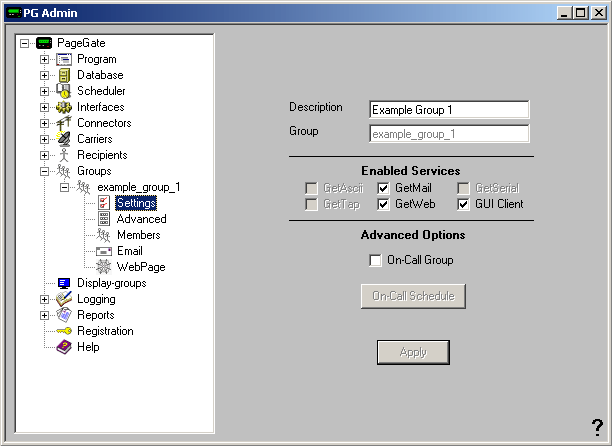Expand the Carriers node
612x446 pixels.
[44, 139]
